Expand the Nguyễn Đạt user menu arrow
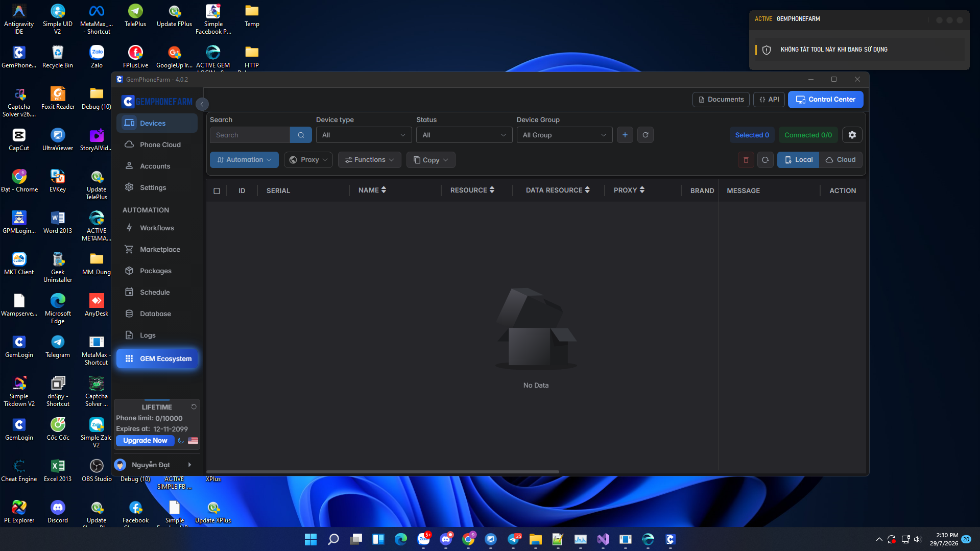 (190, 465)
